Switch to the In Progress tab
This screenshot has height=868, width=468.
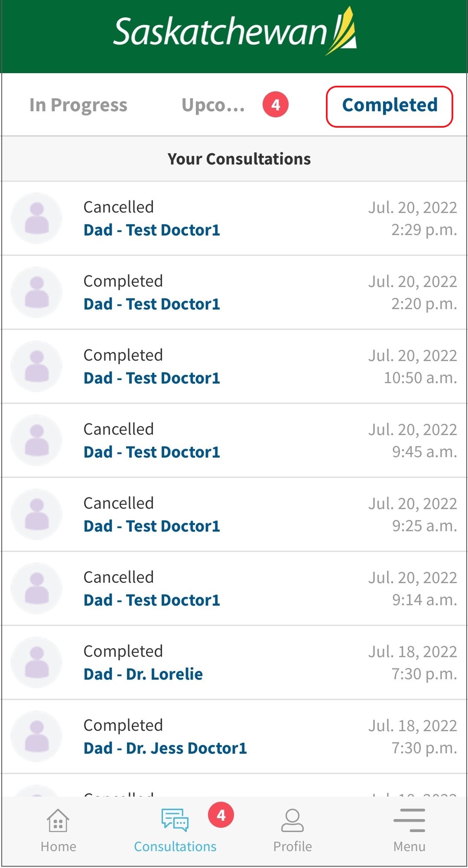[x=78, y=105]
